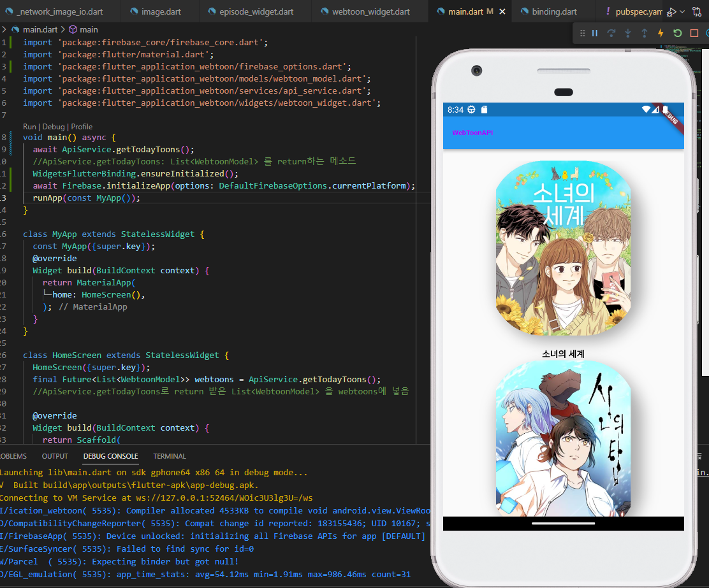
Task: Click the void main() async line
Action: (69, 138)
